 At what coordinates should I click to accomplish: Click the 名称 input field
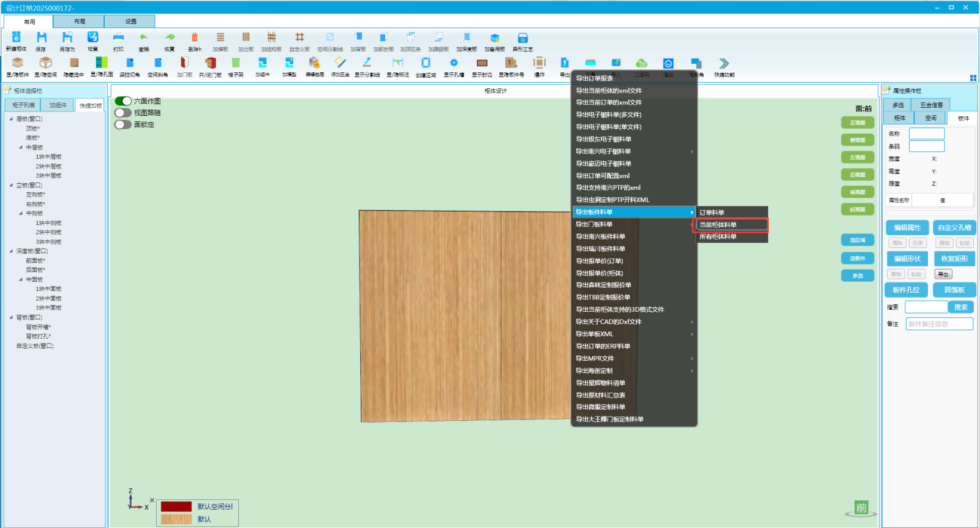(x=927, y=134)
